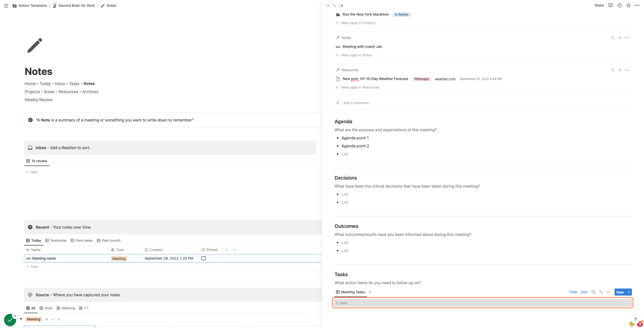Open the weather.com URL link

[445, 79]
